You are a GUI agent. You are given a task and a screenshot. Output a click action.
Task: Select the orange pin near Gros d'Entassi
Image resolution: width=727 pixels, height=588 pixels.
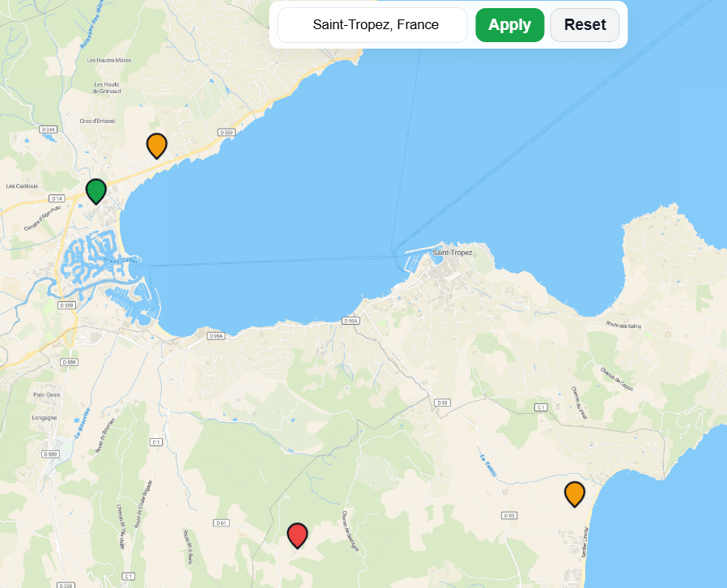[156, 145]
